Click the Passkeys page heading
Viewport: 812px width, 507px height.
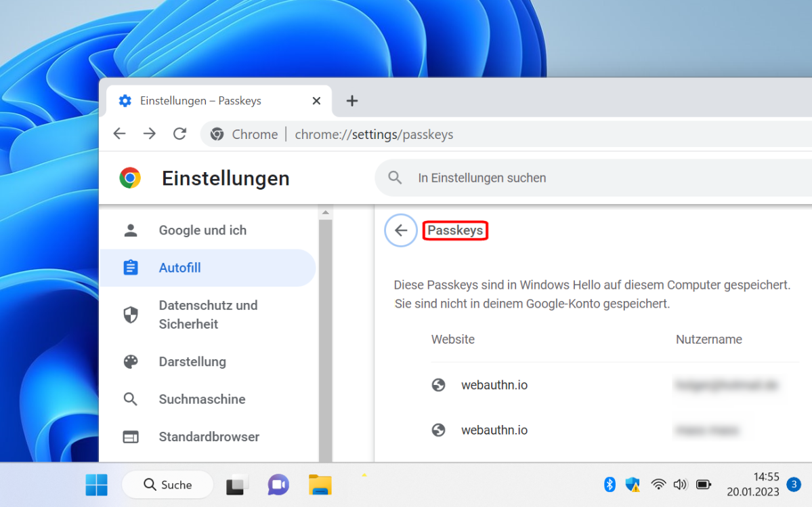point(455,230)
